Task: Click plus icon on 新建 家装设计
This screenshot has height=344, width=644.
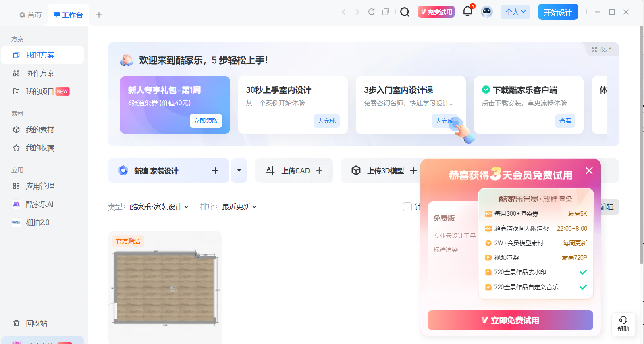Action: (215, 171)
